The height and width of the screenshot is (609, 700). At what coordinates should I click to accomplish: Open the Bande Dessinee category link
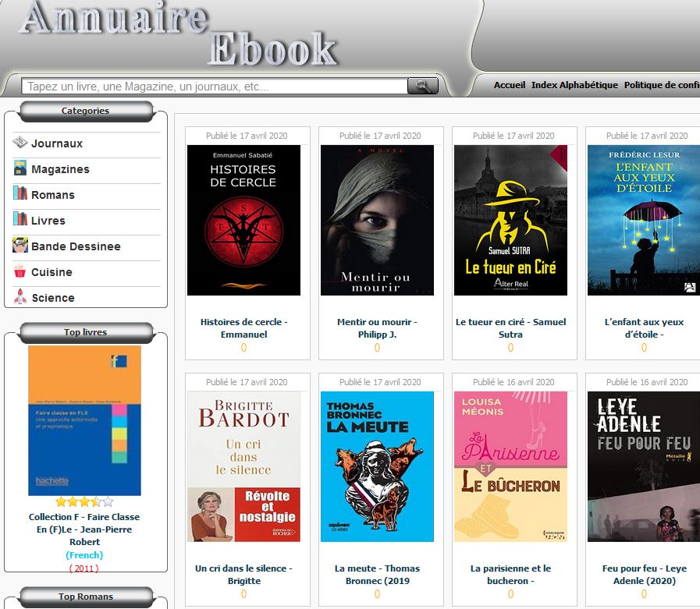point(76,246)
